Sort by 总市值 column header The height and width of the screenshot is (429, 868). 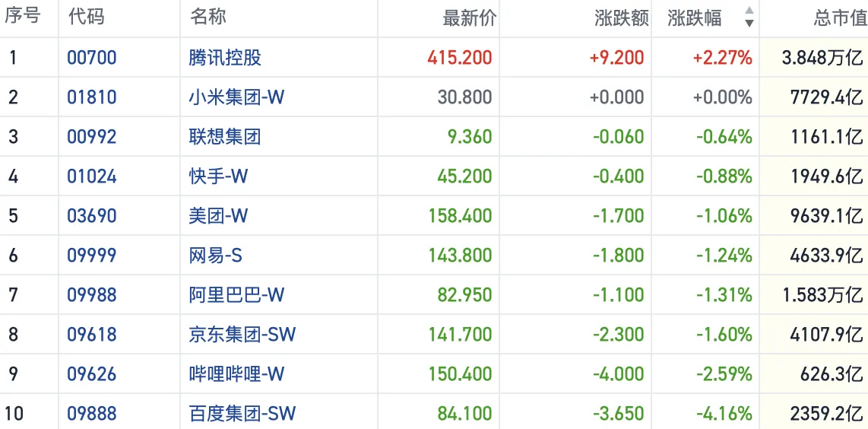(x=839, y=18)
